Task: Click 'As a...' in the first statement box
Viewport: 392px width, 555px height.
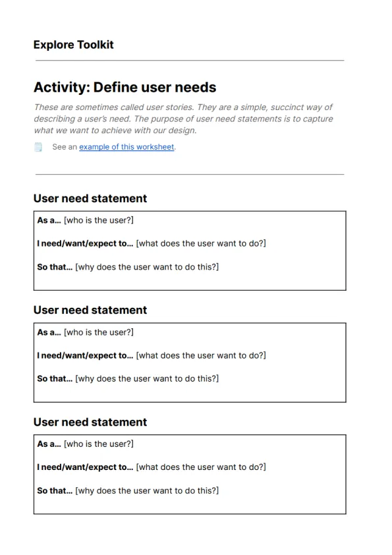Action: tap(49, 220)
